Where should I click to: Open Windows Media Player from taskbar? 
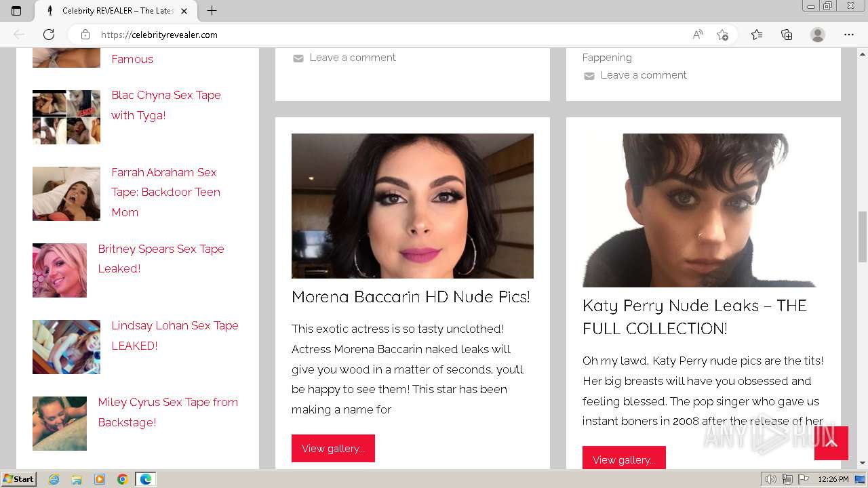[x=100, y=479]
